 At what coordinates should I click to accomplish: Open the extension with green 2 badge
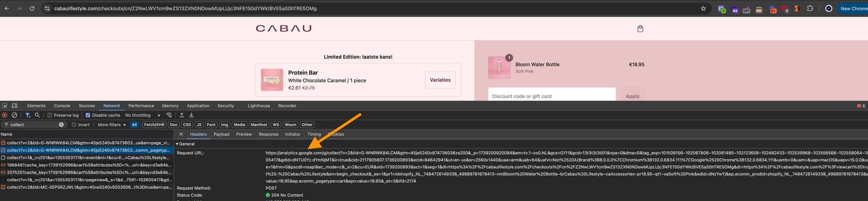(722, 9)
